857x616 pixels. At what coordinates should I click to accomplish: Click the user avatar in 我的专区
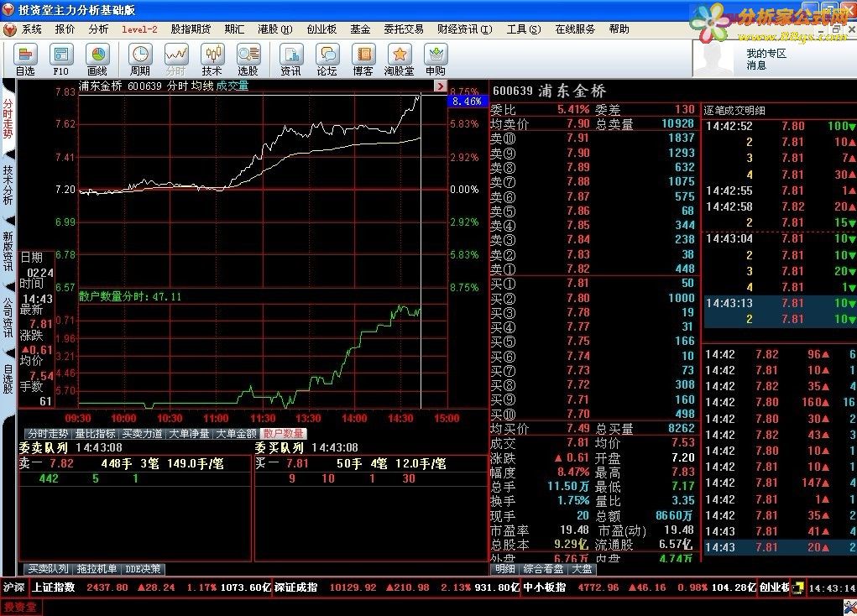pyautogui.click(x=715, y=60)
